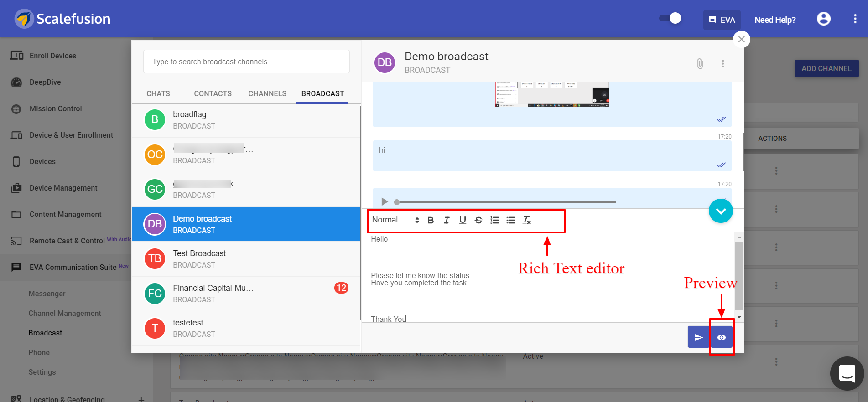Image resolution: width=868 pixels, height=402 pixels.
Task: Switch to the CONTACTS tab
Action: click(x=213, y=93)
